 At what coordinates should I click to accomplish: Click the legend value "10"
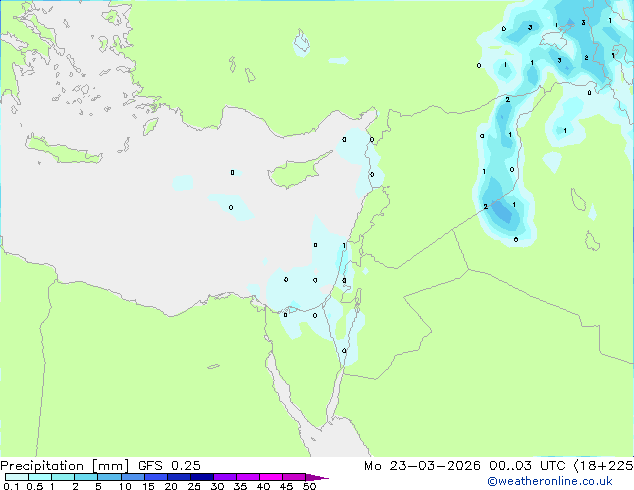[125, 486]
